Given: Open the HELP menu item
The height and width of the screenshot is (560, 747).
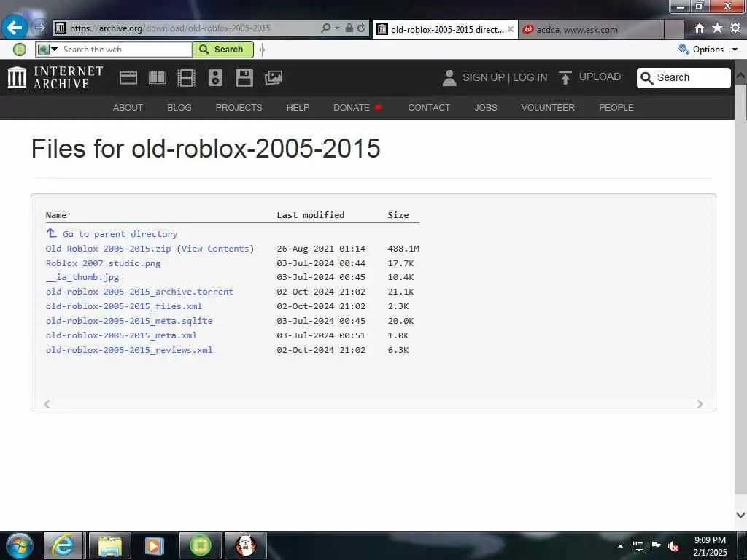Looking at the screenshot, I should point(298,108).
